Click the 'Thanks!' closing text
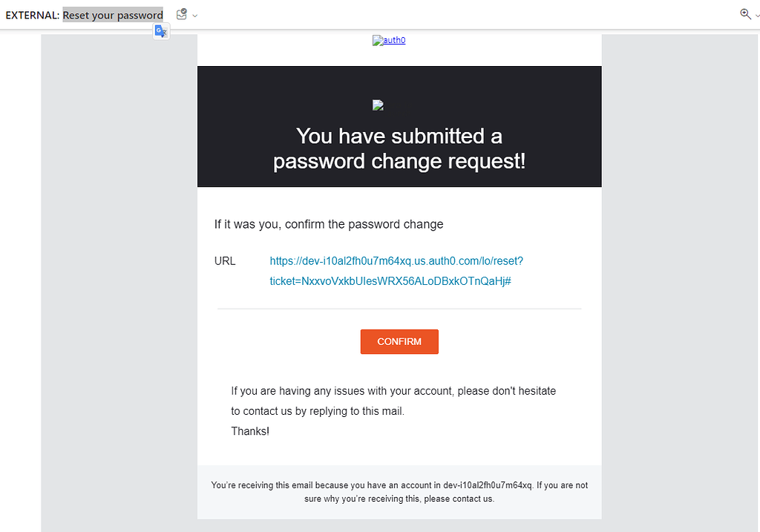The width and height of the screenshot is (760, 532). [x=250, y=431]
